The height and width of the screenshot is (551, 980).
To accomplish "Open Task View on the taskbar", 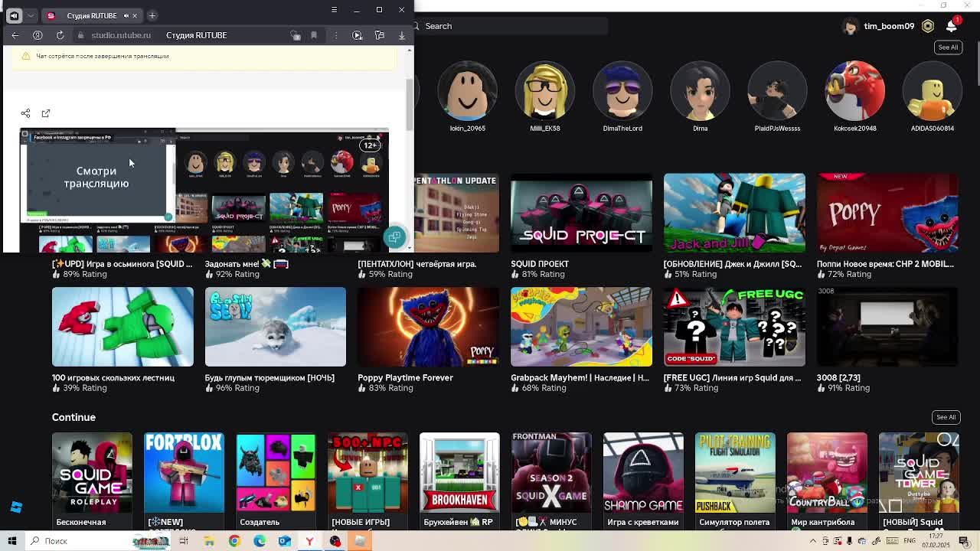I will 184,541.
